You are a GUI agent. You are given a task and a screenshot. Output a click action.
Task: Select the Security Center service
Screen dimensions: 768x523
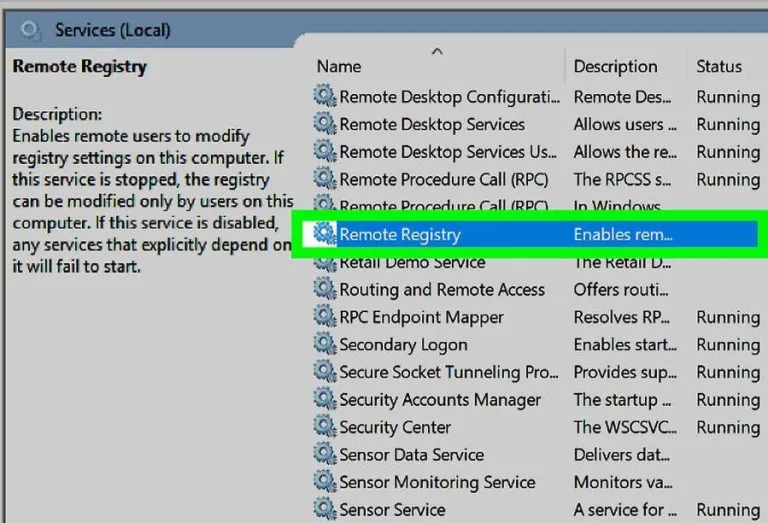point(395,427)
